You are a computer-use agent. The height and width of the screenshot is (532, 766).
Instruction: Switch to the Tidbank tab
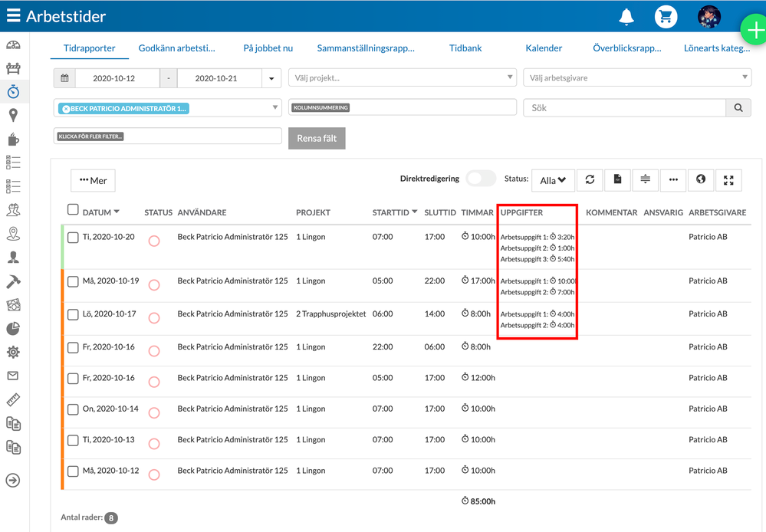point(465,48)
